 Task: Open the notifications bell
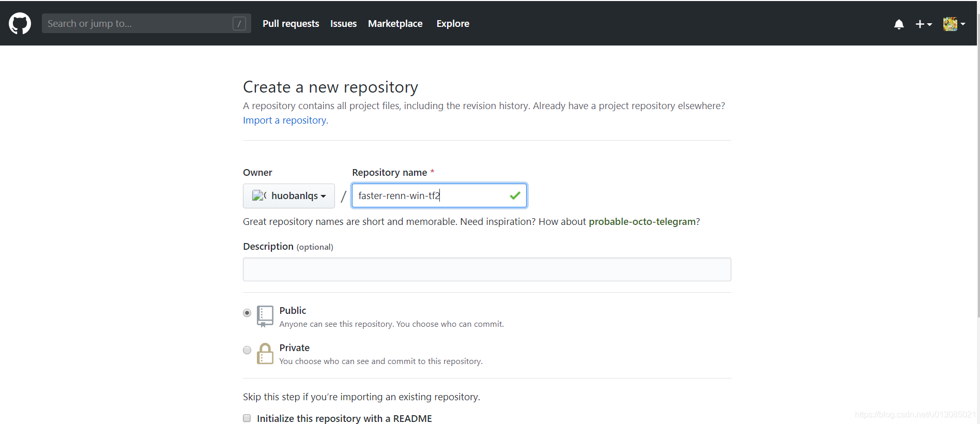click(x=899, y=24)
